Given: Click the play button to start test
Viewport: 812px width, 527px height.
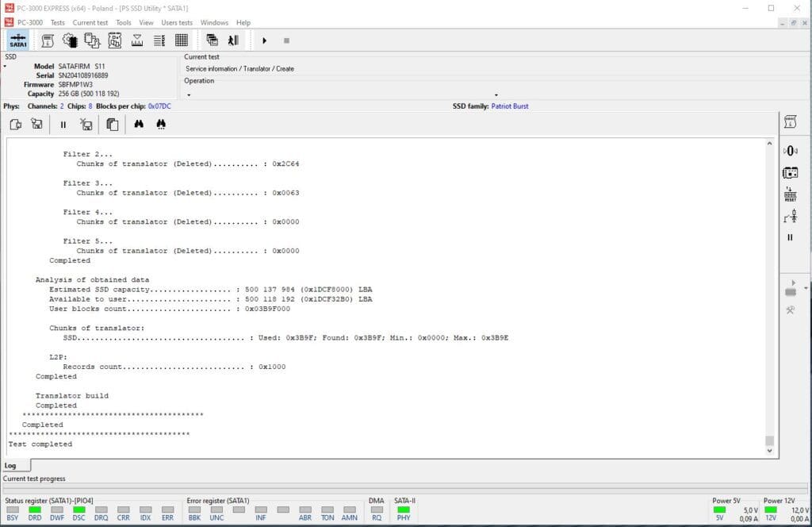Looking at the screenshot, I should [264, 40].
